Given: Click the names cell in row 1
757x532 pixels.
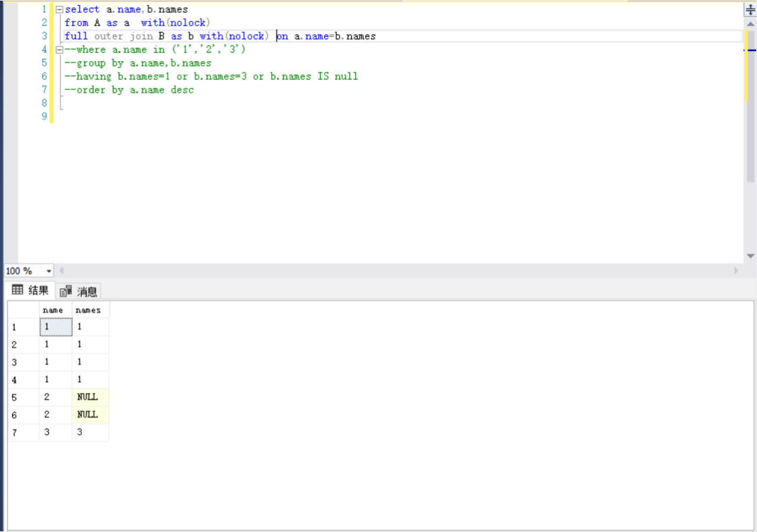Looking at the screenshot, I should pyautogui.click(x=90, y=327).
